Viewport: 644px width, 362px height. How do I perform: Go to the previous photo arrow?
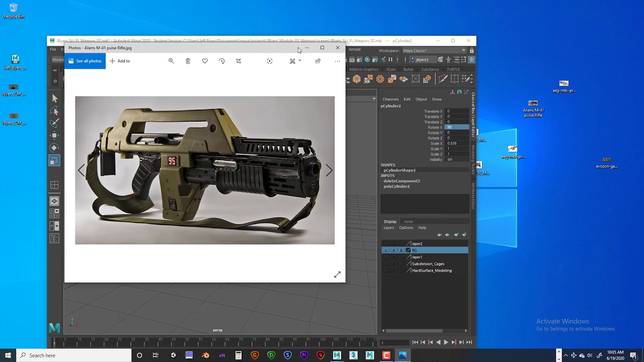[x=81, y=170]
